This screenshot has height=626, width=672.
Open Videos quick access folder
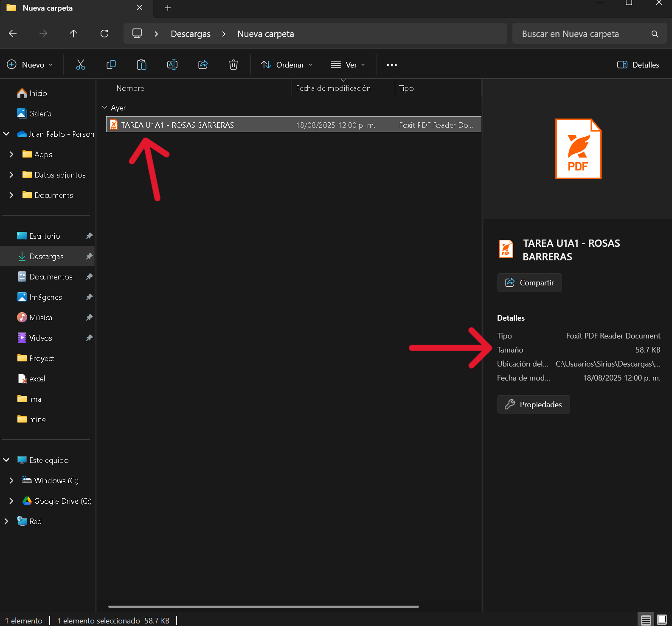pos(35,338)
